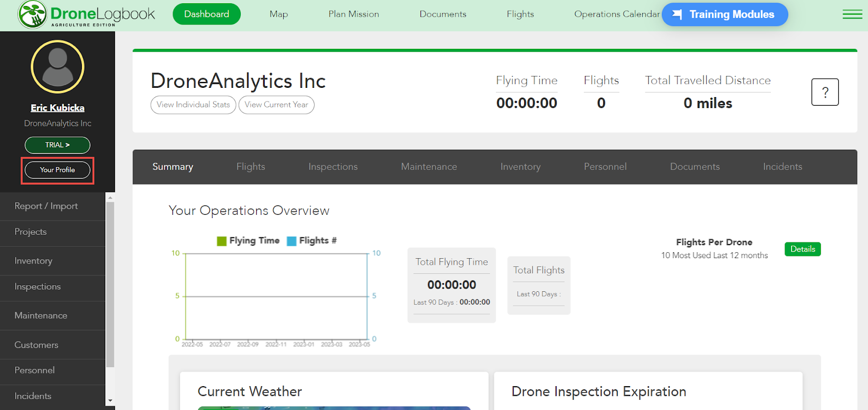Image resolution: width=868 pixels, height=410 pixels.
Task: Open the hamburger menu icon
Action: click(x=852, y=14)
